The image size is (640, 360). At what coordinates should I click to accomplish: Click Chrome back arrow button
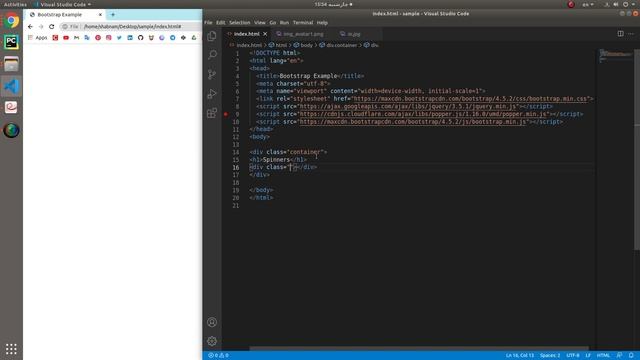click(x=30, y=27)
